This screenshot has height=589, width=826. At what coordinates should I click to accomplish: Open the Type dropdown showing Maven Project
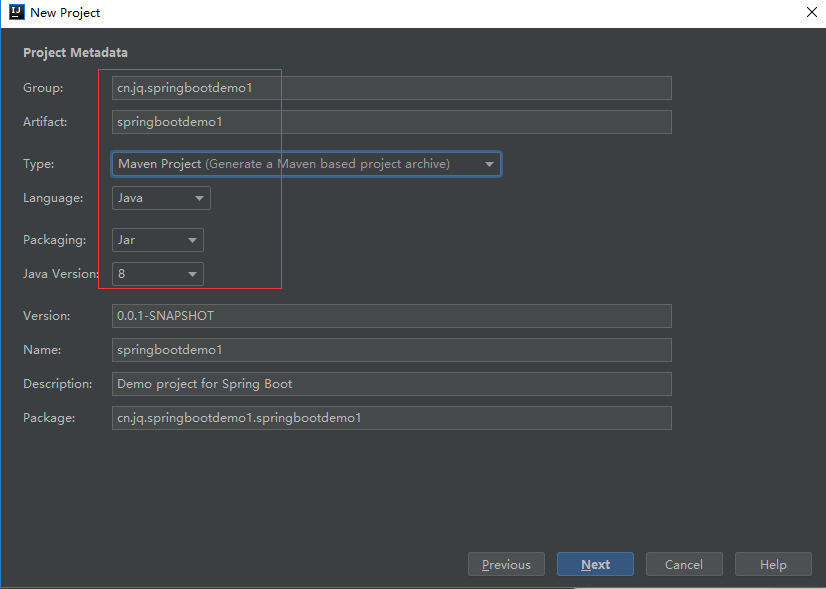(x=306, y=164)
